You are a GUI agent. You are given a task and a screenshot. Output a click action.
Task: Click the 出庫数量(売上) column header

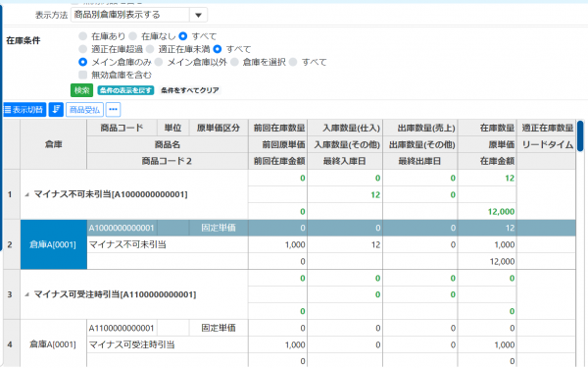tap(420, 128)
